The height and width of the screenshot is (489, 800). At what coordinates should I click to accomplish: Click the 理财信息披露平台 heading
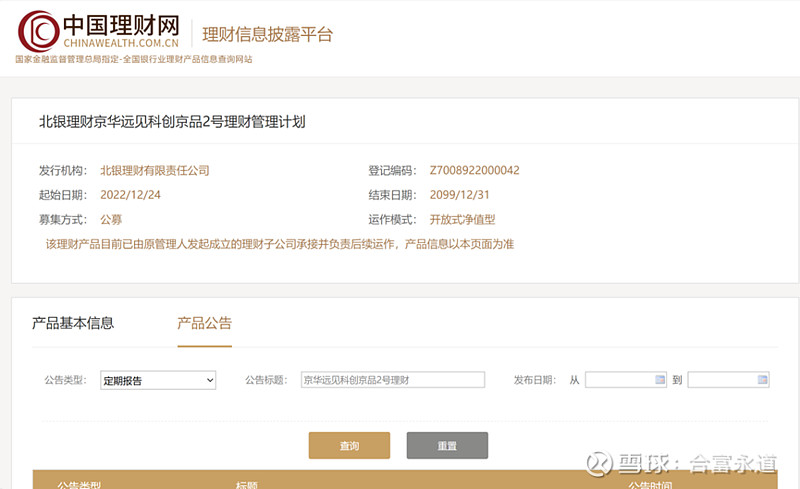268,34
